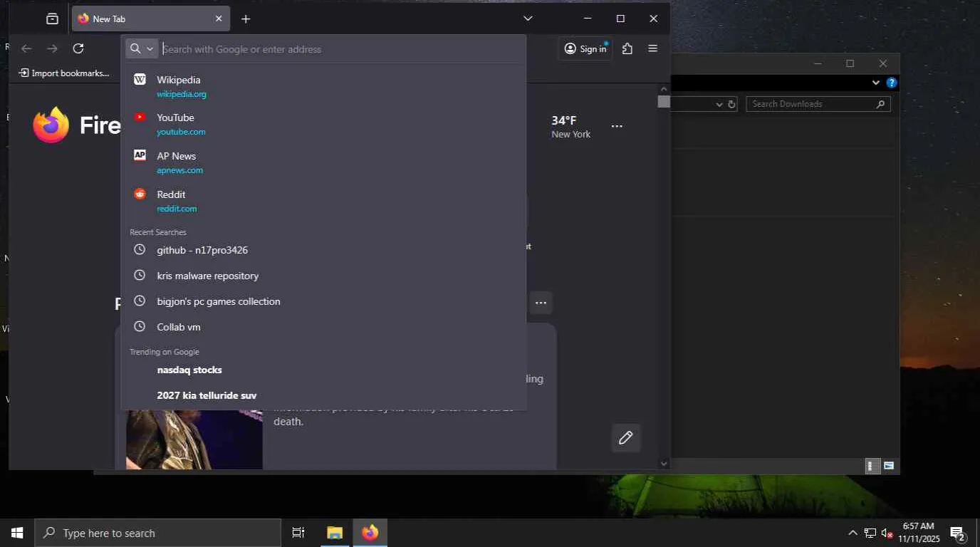Pick trending search 'nasdaq stocks'

323,370
